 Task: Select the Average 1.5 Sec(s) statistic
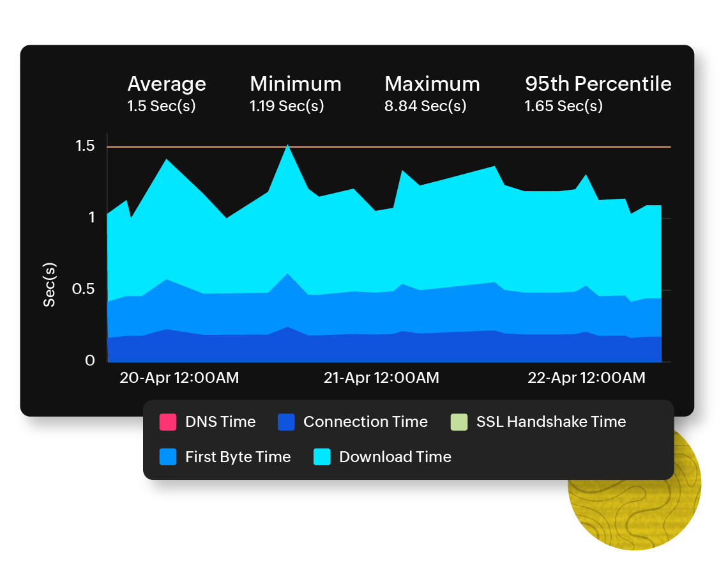pyautogui.click(x=166, y=93)
